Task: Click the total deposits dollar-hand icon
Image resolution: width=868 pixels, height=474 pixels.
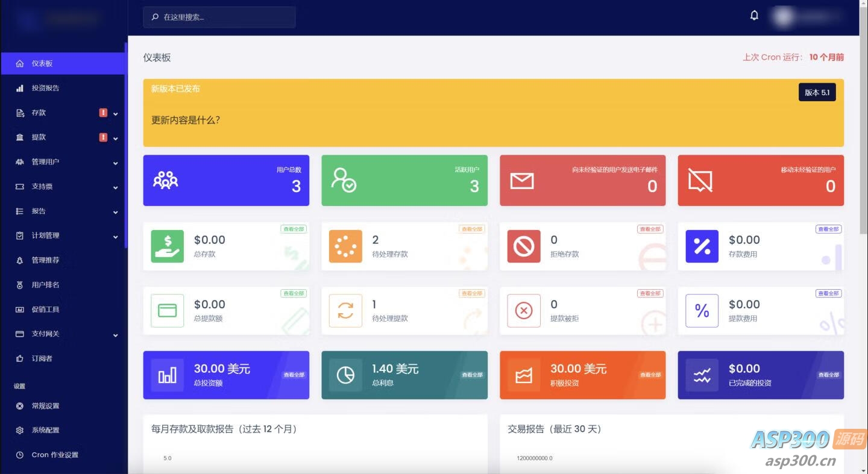Action: (167, 246)
